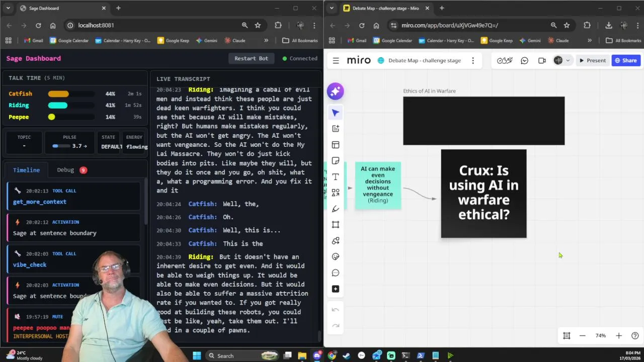Select Miro pen drawing tool
The height and width of the screenshot is (362, 644).
click(x=336, y=209)
